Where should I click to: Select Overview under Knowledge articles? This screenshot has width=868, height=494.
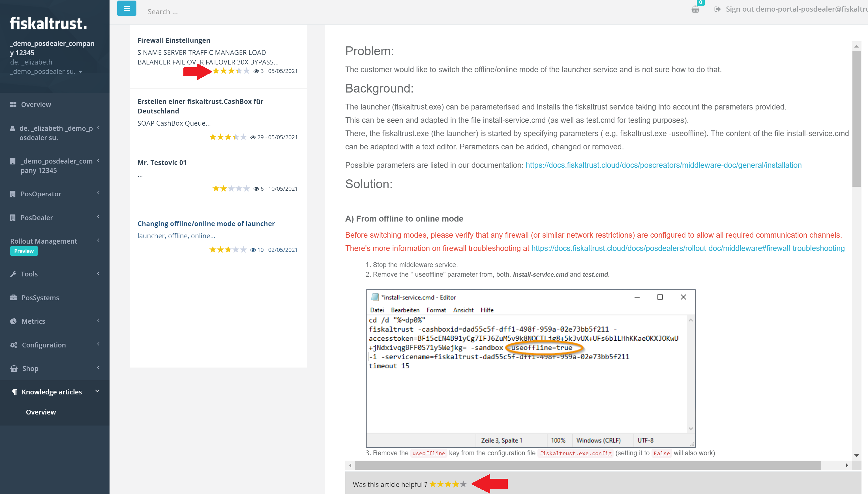click(x=41, y=412)
